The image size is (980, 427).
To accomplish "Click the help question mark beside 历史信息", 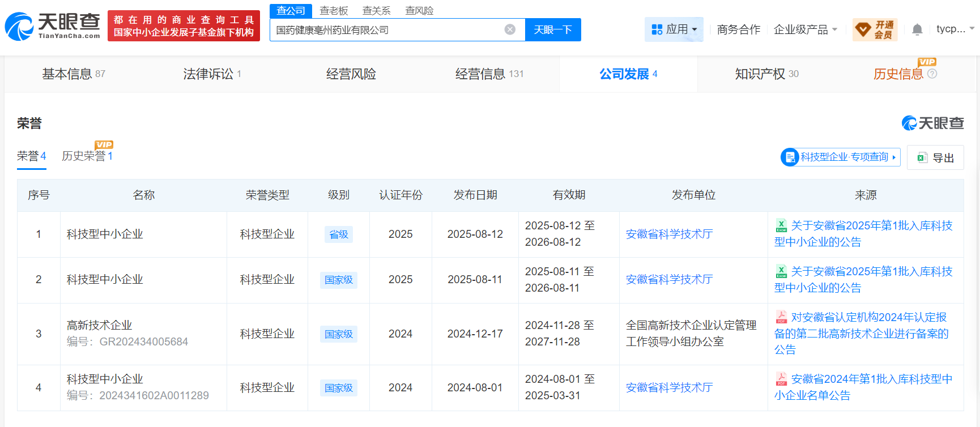I will pyautogui.click(x=932, y=74).
